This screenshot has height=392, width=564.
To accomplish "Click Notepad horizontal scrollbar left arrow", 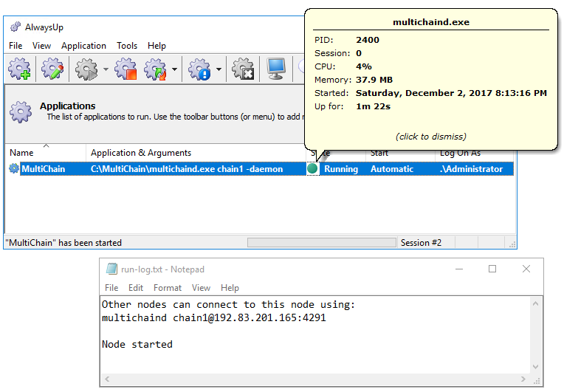I will pyautogui.click(x=107, y=379).
